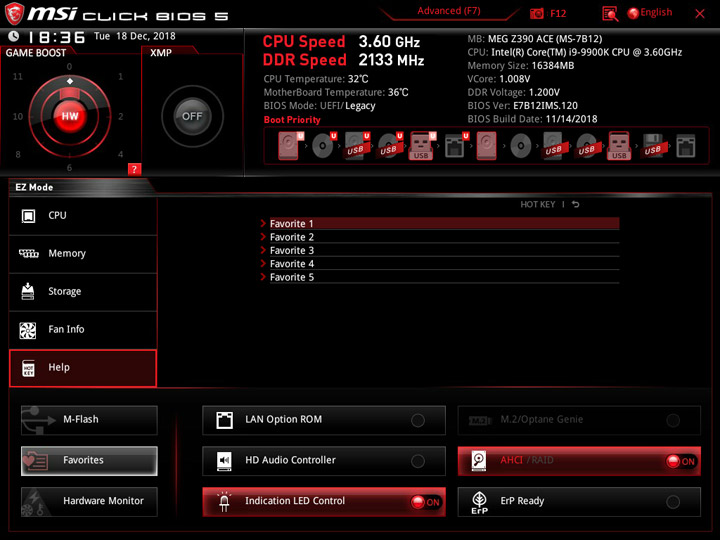This screenshot has height=540, width=720.
Task: Click the red Game Boost question mark help icon
Action: 134,169
